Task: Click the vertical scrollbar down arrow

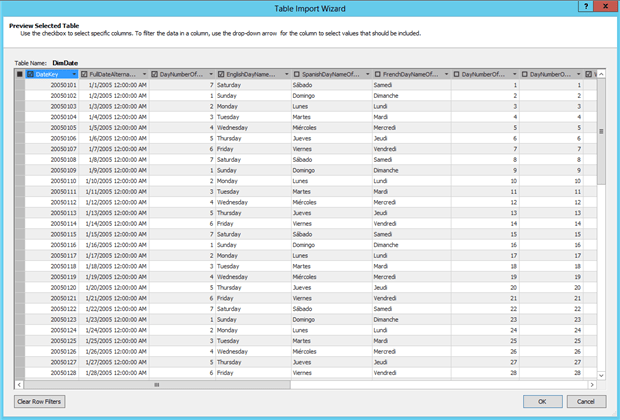Action: click(601, 375)
